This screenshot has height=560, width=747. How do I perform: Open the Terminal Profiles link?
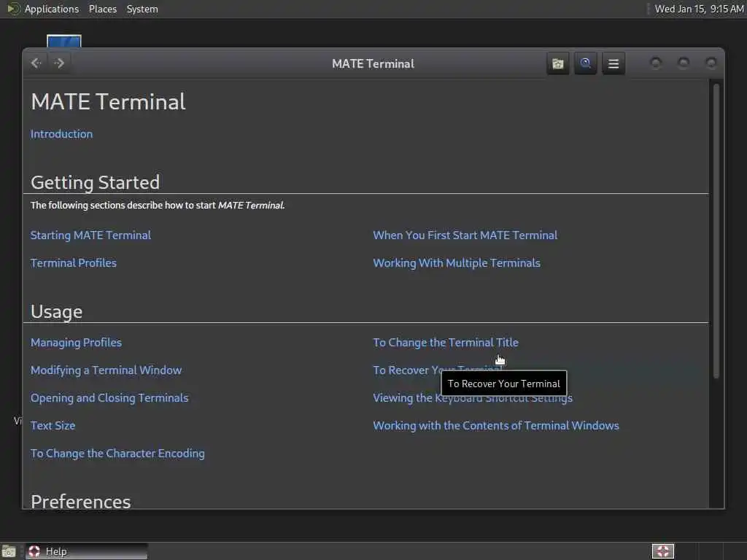[74, 262]
